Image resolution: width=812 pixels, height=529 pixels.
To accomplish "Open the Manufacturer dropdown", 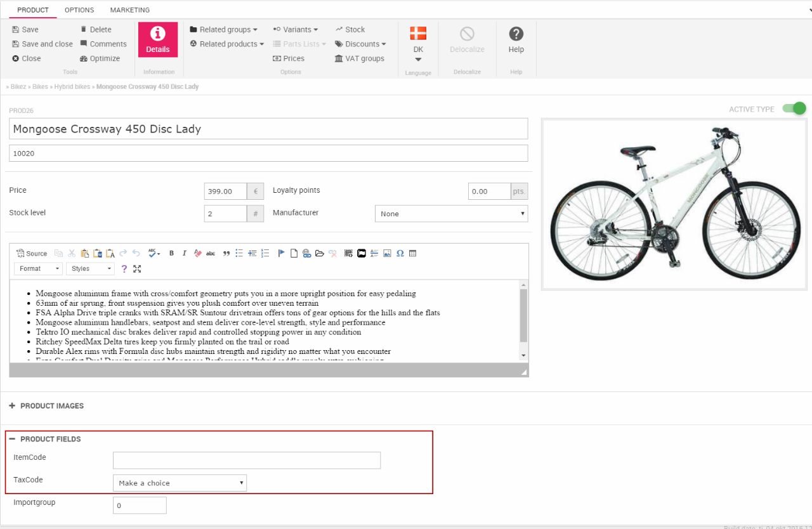I will tap(451, 214).
